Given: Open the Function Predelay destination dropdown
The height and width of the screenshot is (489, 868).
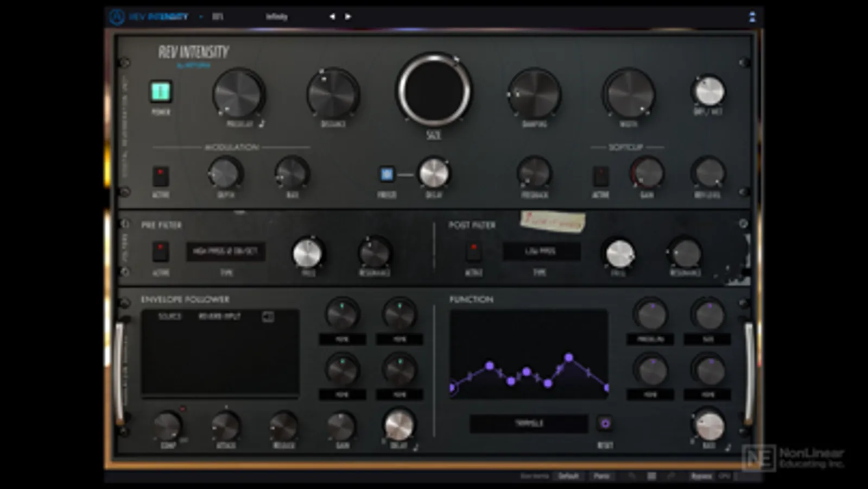Looking at the screenshot, I should pyautogui.click(x=650, y=340).
